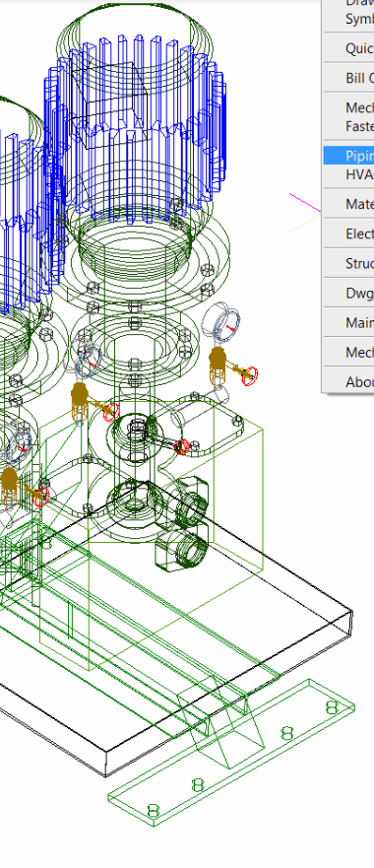
Task: Select the light-green bracket with four bolt holes
Action: tap(232, 753)
